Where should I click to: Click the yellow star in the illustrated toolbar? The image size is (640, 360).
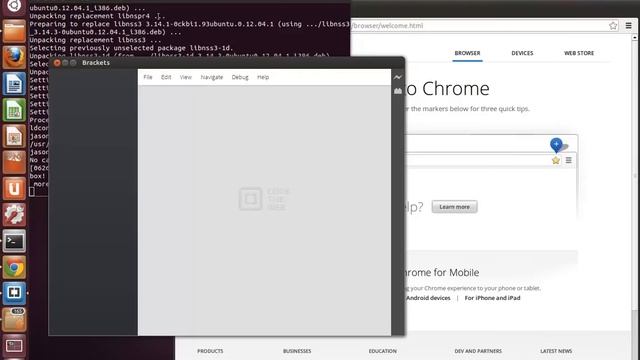[556, 160]
